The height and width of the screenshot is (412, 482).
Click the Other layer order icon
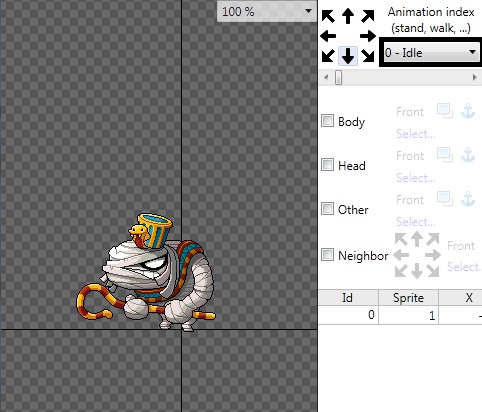[x=445, y=199]
